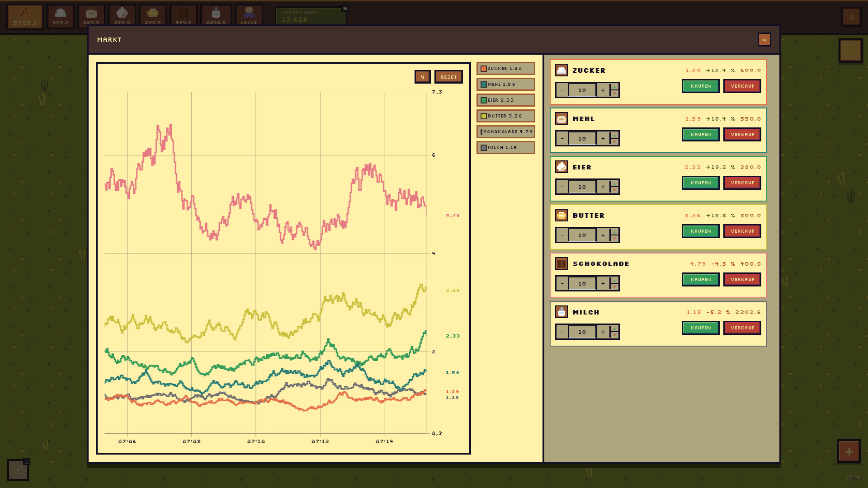The width and height of the screenshot is (868, 488).
Task: Click the Eier egg icon in market list
Action: (561, 167)
